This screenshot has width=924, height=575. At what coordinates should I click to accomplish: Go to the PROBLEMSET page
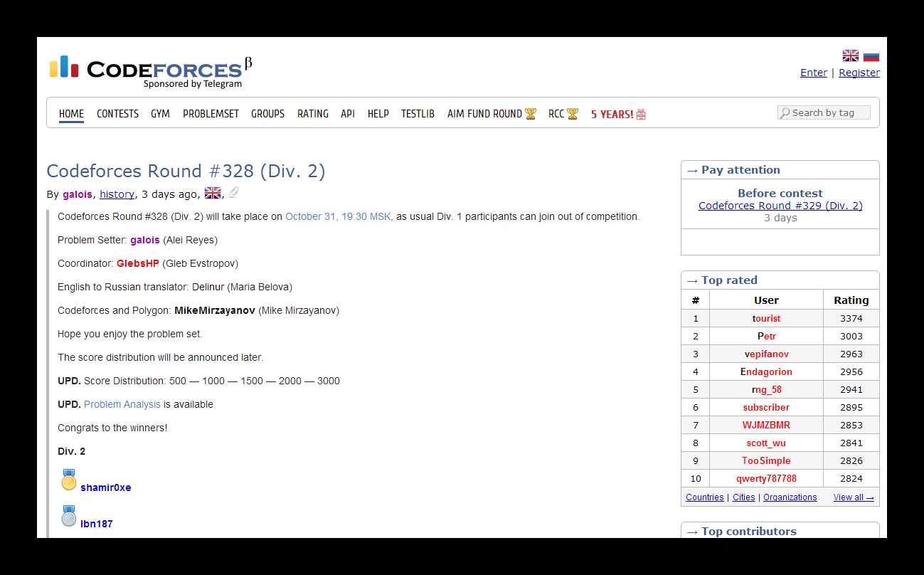(211, 114)
